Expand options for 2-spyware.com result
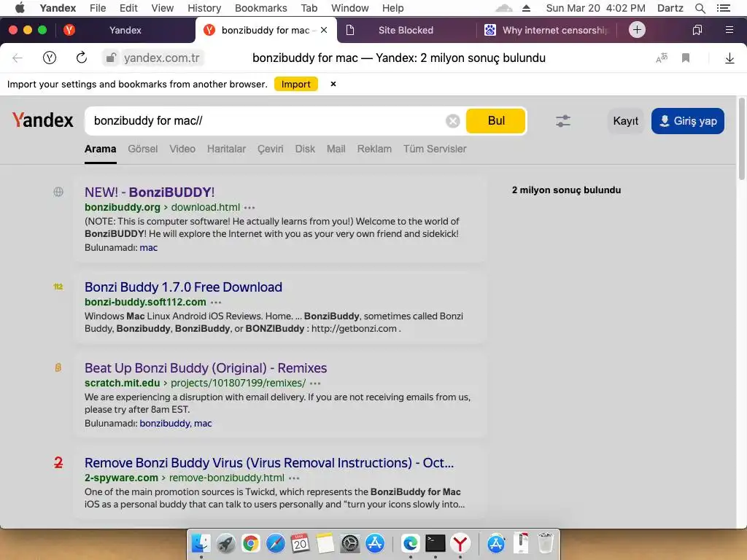 pyautogui.click(x=294, y=478)
